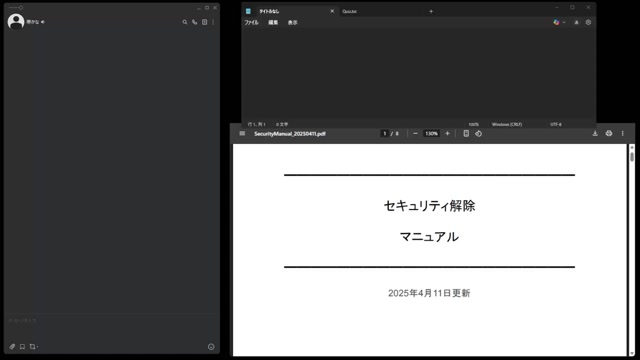Start a voice call from chat header
640x360 pixels.
click(195, 22)
